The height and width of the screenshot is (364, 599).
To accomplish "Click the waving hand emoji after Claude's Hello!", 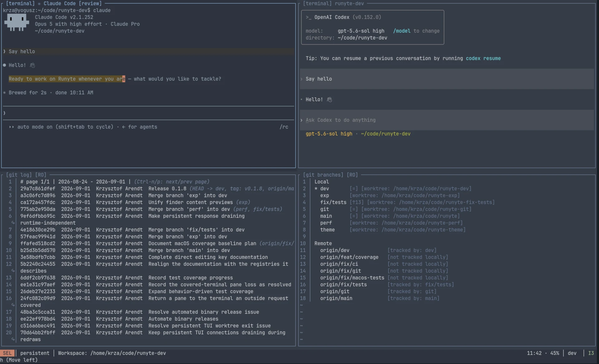I will (x=32, y=65).
